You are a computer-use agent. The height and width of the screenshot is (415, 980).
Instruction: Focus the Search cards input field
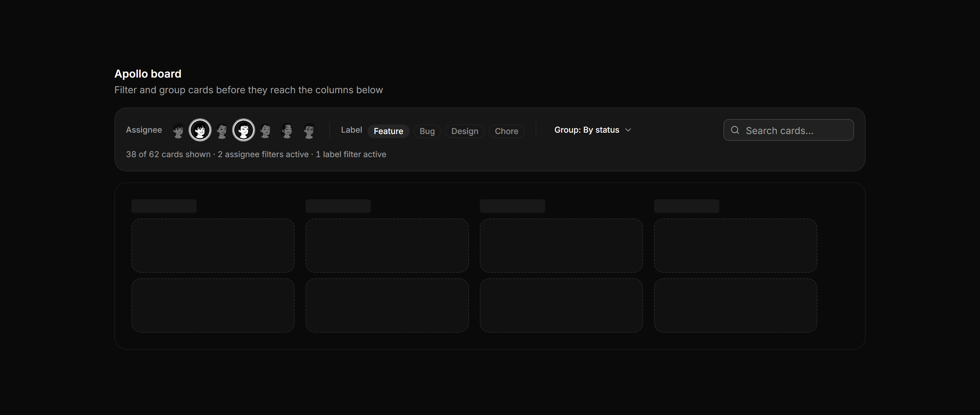[788, 130]
